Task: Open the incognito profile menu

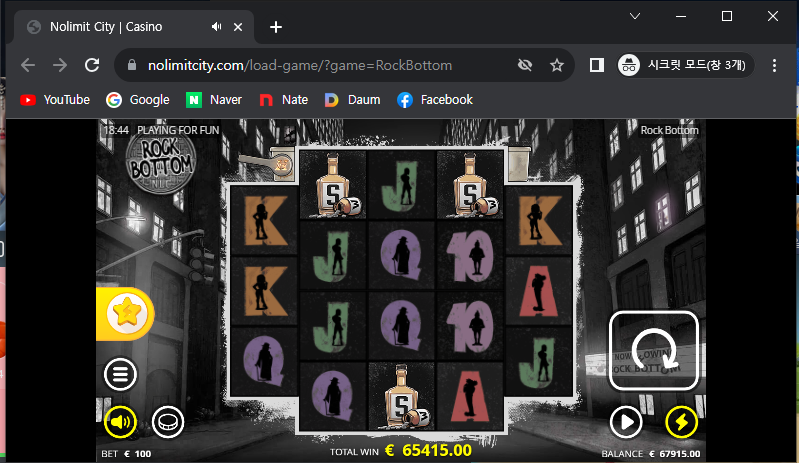Action: point(685,65)
